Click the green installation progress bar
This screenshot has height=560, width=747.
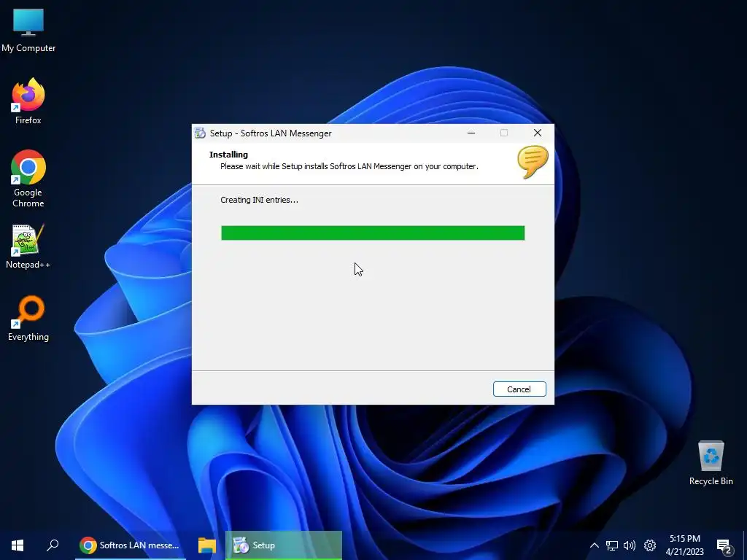tap(373, 233)
